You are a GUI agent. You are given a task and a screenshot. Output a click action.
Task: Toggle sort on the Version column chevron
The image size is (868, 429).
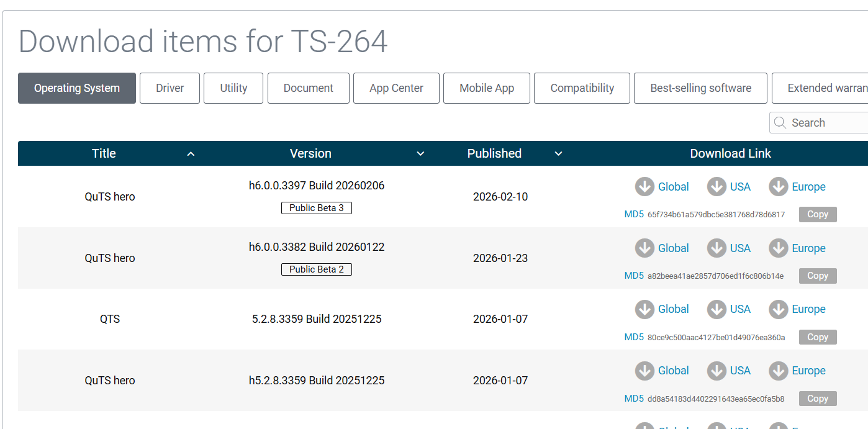tap(420, 154)
